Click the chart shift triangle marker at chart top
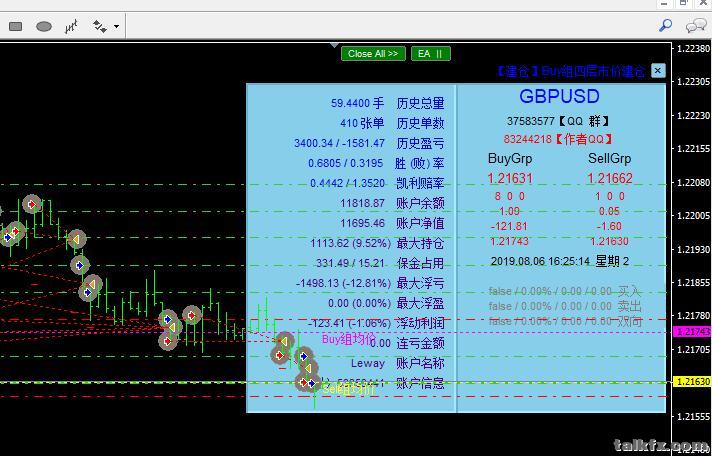Image resolution: width=712 pixels, height=456 pixels. pyautogui.click(x=335, y=45)
